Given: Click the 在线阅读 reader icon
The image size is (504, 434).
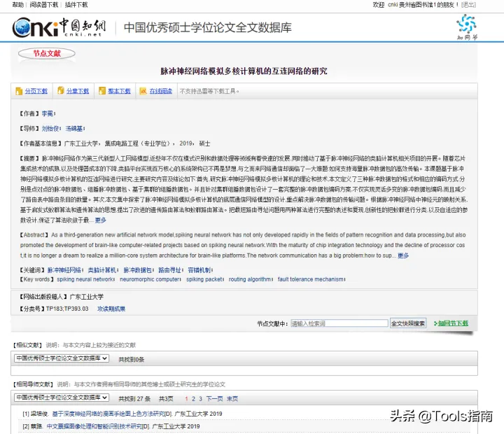Looking at the screenshot, I should (x=143, y=91).
